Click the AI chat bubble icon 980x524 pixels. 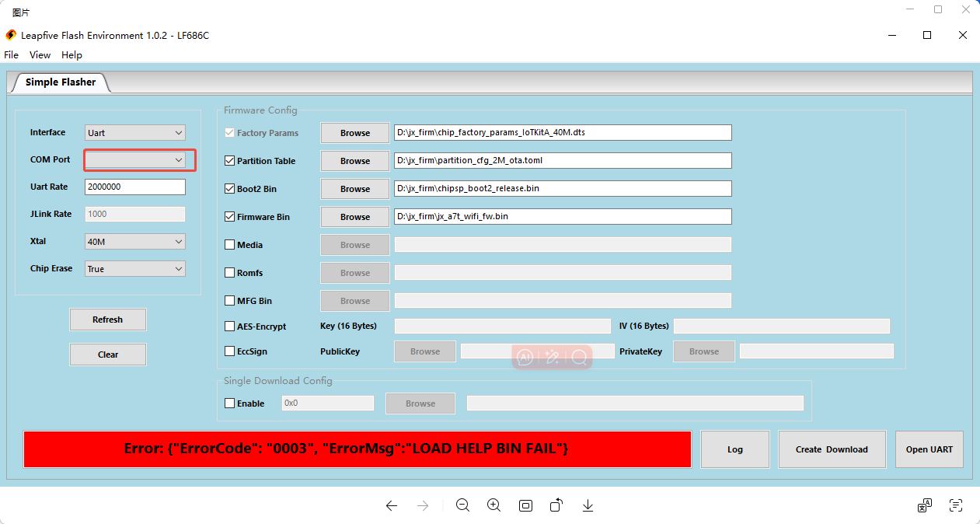525,357
